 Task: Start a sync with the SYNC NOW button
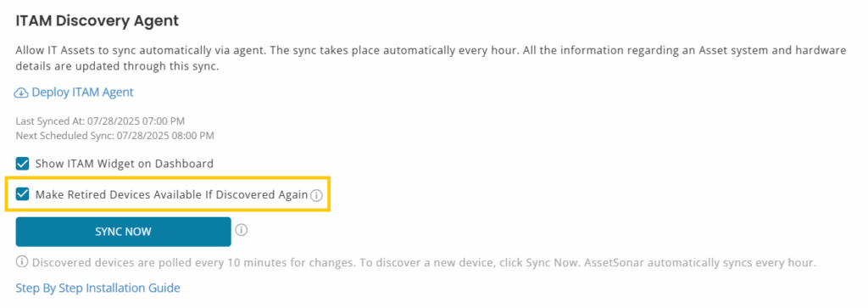coord(123,232)
